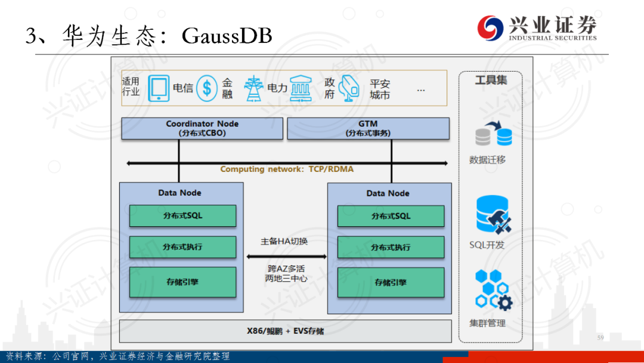Click the finance dollar-sign icon
Screen dimensions: 644x363
tap(207, 88)
